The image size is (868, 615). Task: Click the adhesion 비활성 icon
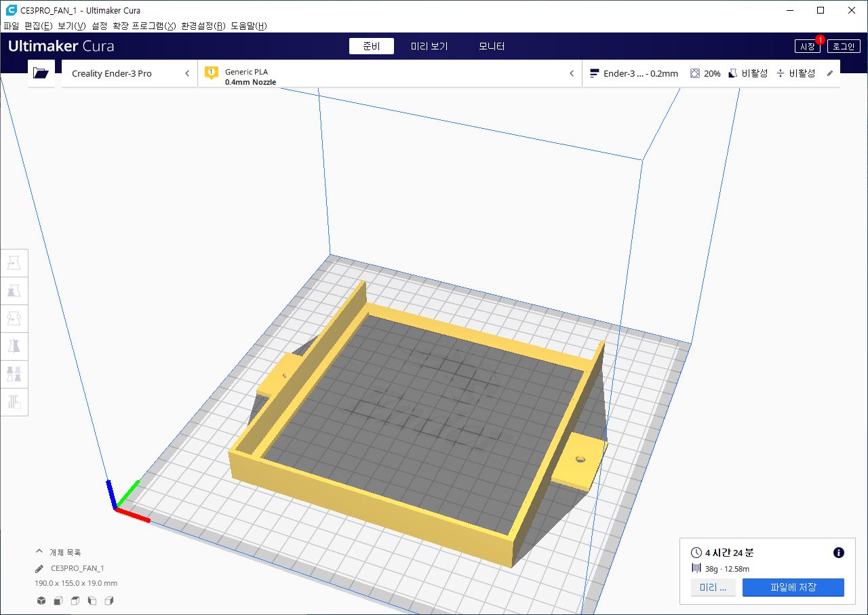click(780, 73)
